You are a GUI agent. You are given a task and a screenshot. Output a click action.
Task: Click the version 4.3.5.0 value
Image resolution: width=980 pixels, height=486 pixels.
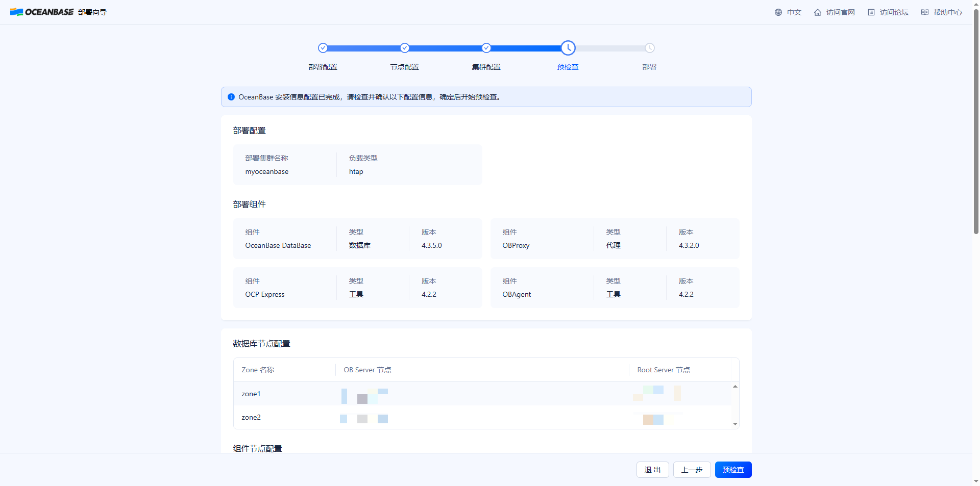coord(432,245)
